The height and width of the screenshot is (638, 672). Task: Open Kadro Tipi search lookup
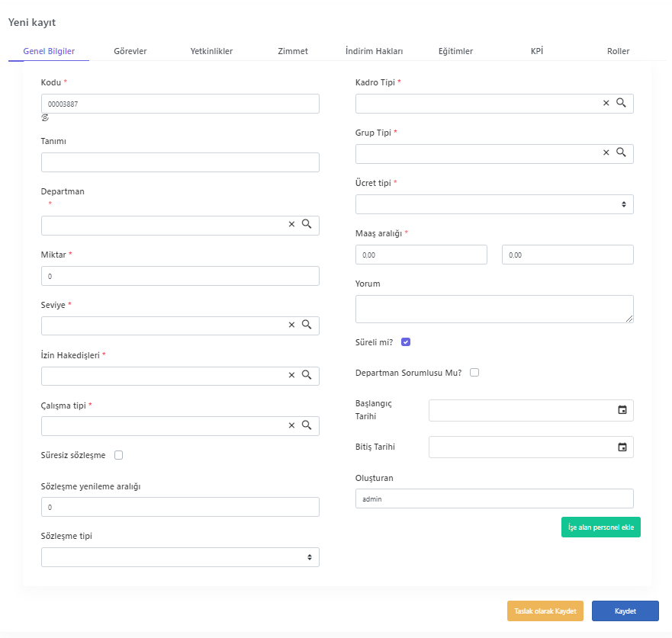click(621, 103)
